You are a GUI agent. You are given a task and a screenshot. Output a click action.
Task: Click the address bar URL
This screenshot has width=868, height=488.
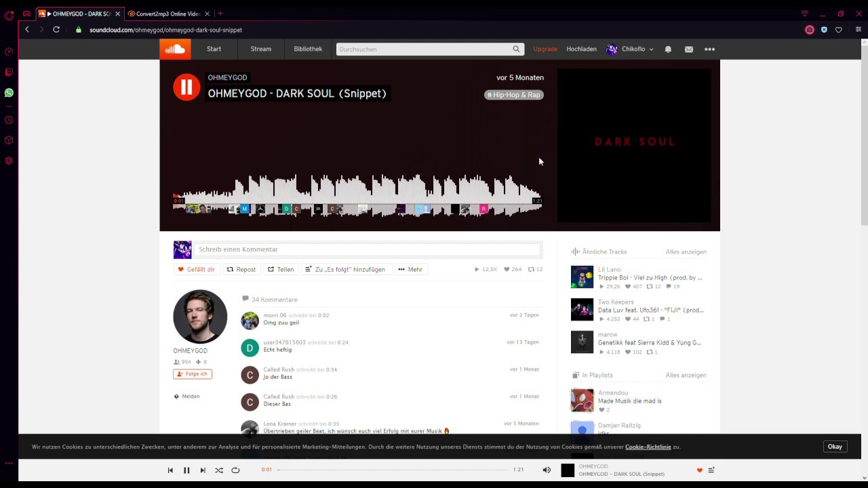point(166,30)
